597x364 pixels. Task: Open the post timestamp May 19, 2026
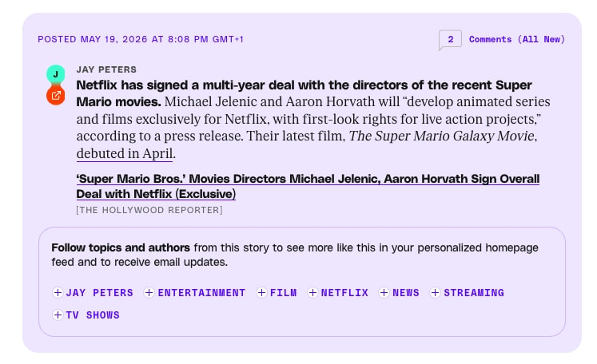click(x=141, y=39)
